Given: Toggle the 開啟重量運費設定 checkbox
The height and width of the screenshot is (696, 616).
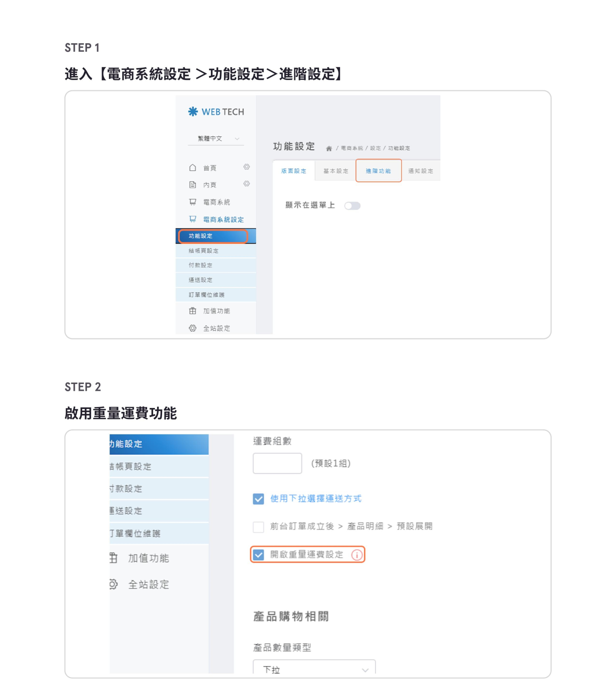Looking at the screenshot, I should tap(258, 555).
